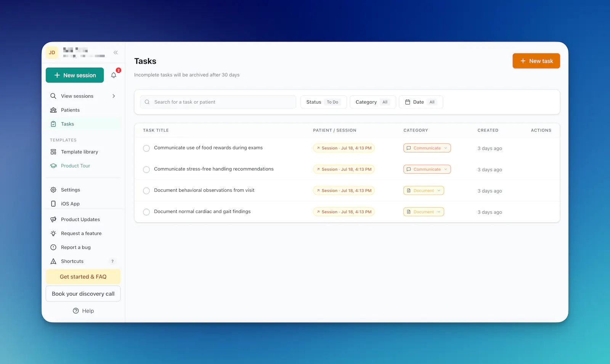Viewport: 610px width, 364px height.
Task: Click Book your discovery call
Action: (x=83, y=294)
